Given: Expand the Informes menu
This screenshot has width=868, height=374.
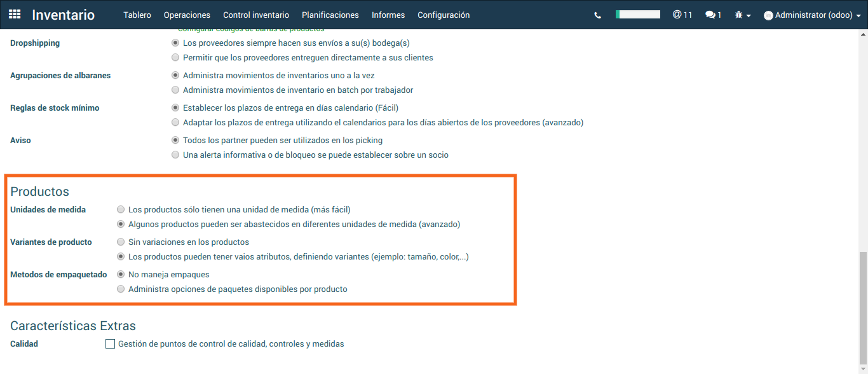Looking at the screenshot, I should coord(388,15).
